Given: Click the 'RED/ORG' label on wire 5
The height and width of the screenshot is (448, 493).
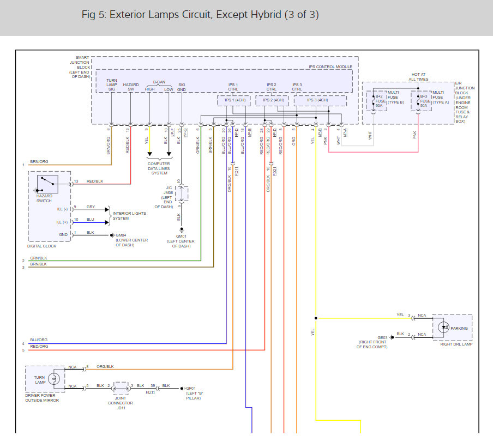Looking at the screenshot, I should click(x=39, y=346).
